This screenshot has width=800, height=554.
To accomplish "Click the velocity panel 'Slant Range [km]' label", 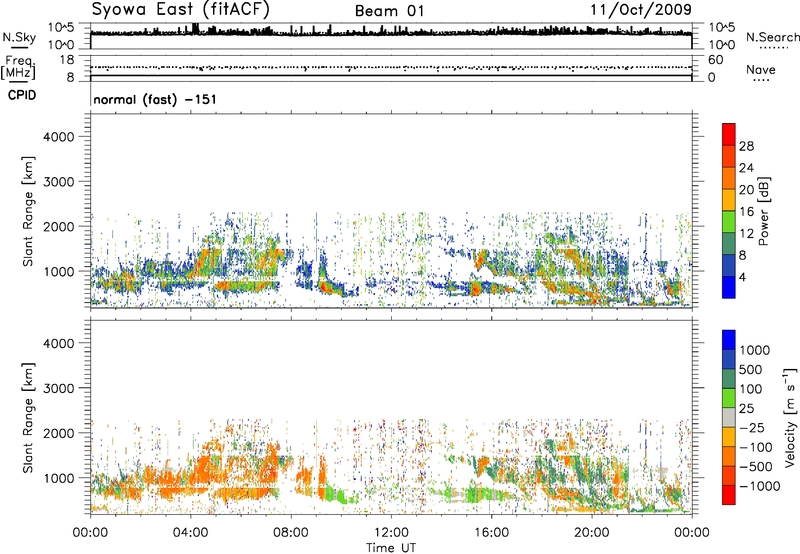I will coord(28,418).
